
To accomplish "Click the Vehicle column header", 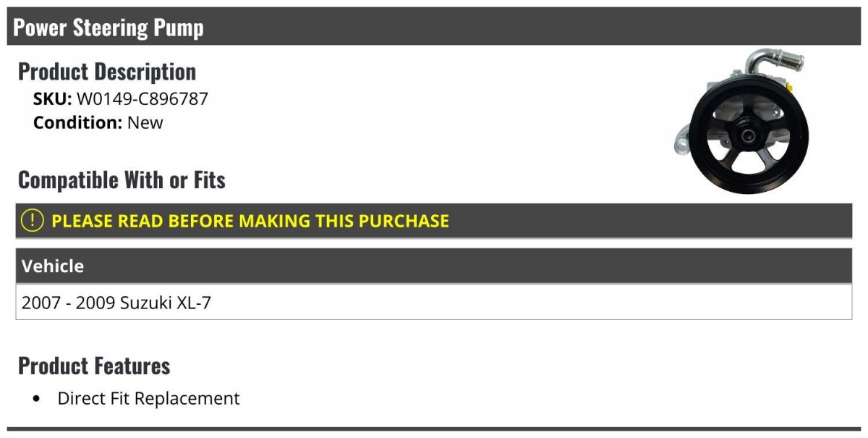I will click(53, 266).
